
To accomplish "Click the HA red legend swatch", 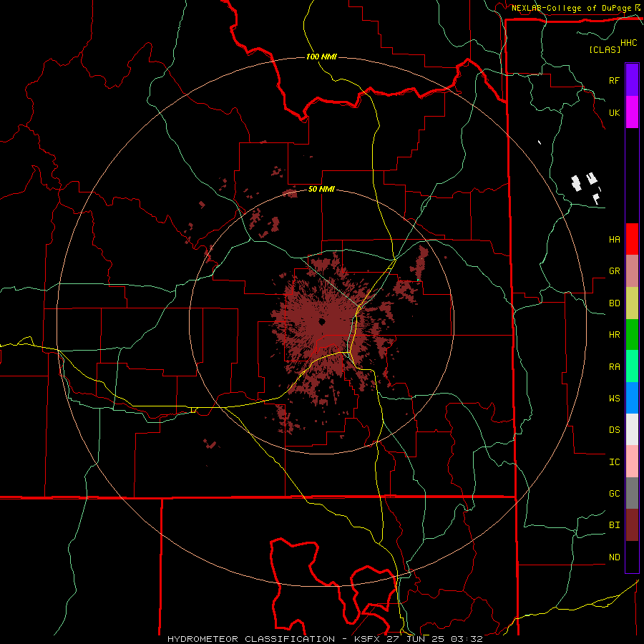I will 632,239.
